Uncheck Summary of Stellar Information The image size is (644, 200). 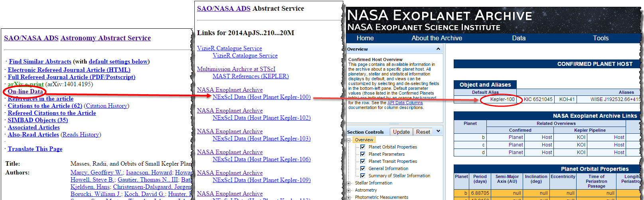(x=363, y=176)
